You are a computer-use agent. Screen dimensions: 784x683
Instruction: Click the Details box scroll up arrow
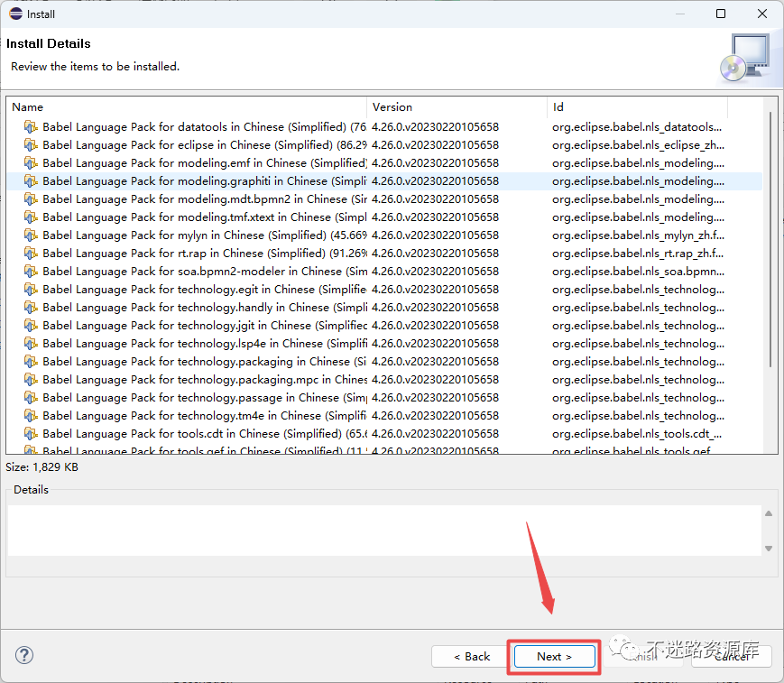point(769,513)
